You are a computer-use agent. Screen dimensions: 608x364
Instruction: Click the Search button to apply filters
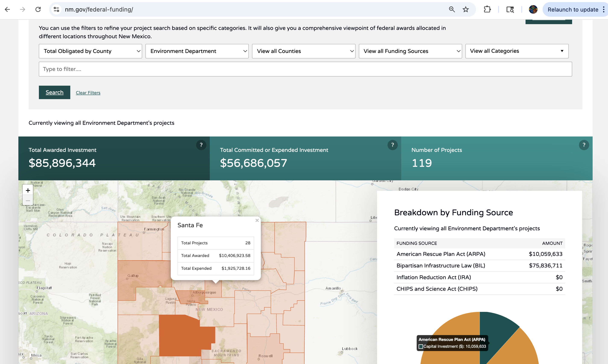point(54,92)
